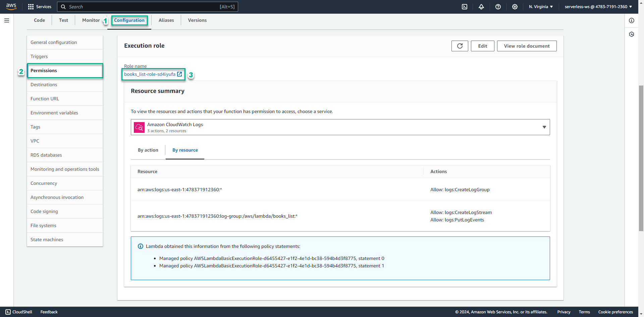The height and width of the screenshot is (317, 644).
Task: Open Function URL section
Action: coord(65,99)
